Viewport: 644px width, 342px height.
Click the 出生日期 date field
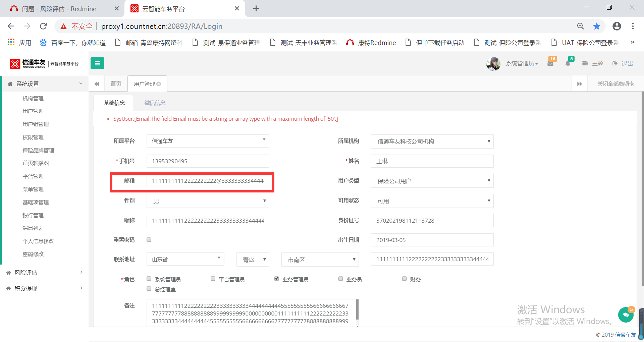[x=432, y=240]
